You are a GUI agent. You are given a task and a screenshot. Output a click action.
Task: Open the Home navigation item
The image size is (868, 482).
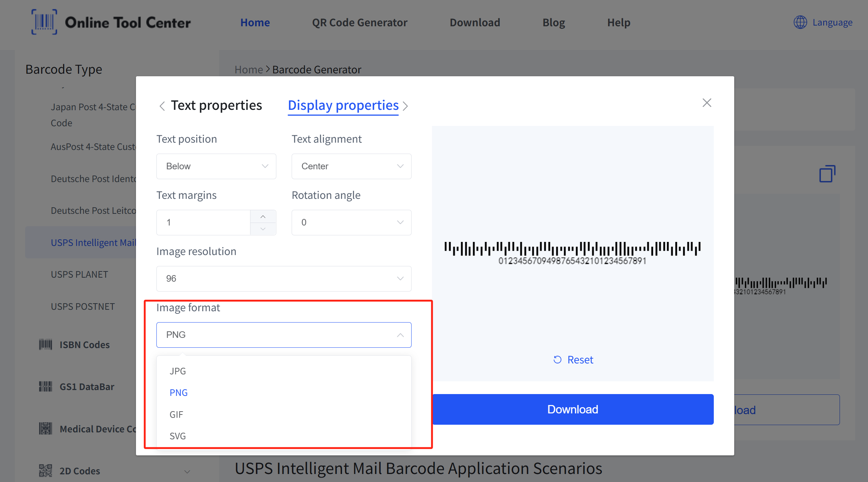coord(255,23)
